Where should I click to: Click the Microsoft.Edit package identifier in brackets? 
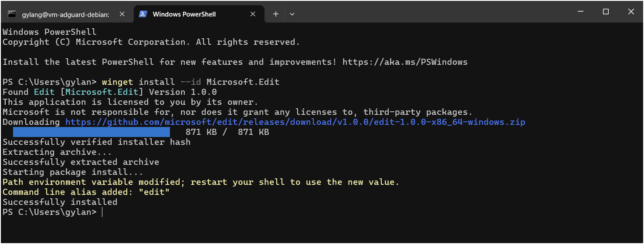102,92
